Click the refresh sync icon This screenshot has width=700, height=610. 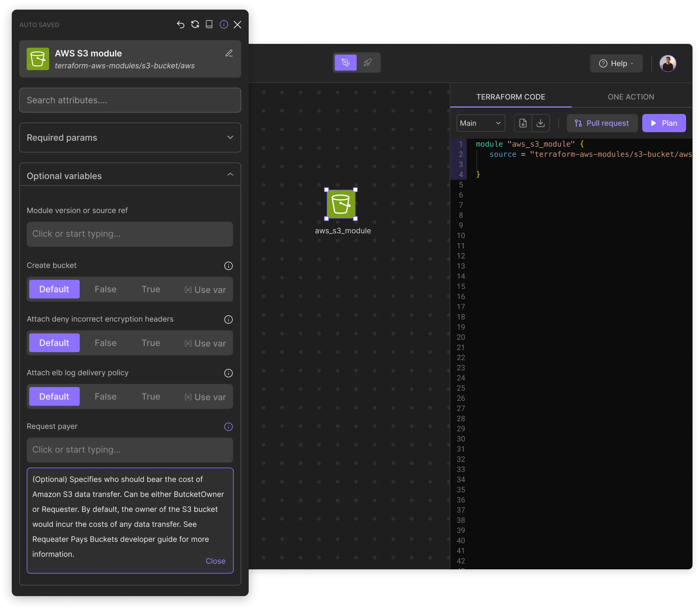click(x=195, y=25)
